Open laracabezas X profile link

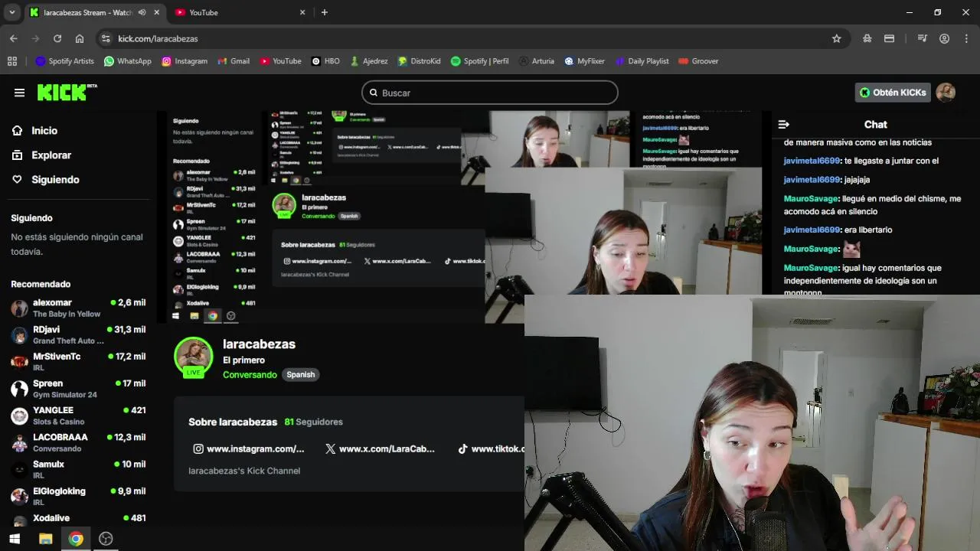[x=380, y=449]
